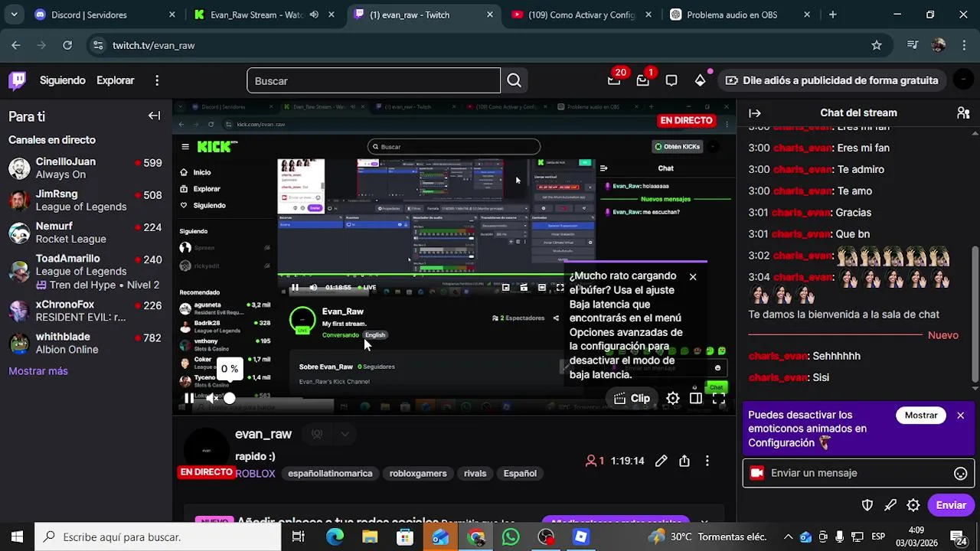Click the ad-free promo banner link
Viewport: 980px width, 551px height.
832,80
